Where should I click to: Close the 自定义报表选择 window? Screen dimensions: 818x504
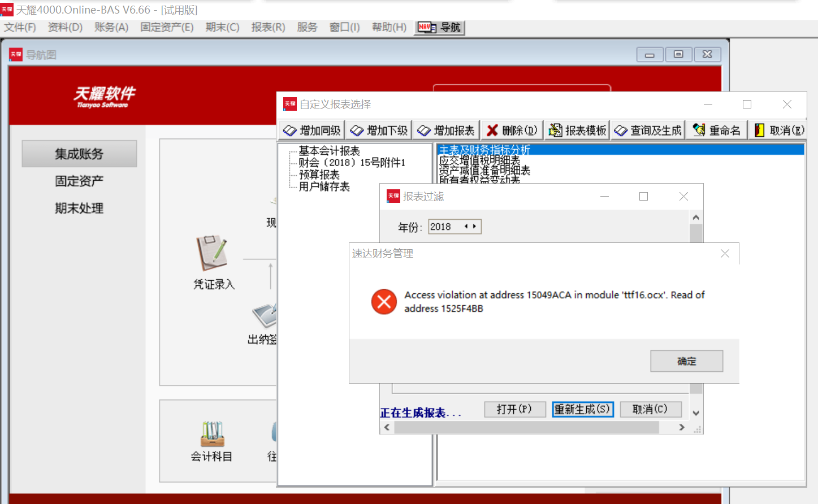coord(787,105)
